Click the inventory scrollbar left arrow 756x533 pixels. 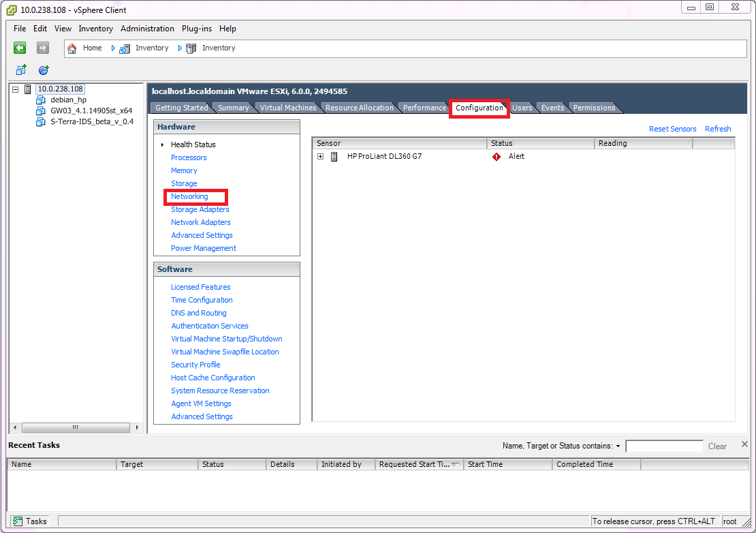pos(15,427)
